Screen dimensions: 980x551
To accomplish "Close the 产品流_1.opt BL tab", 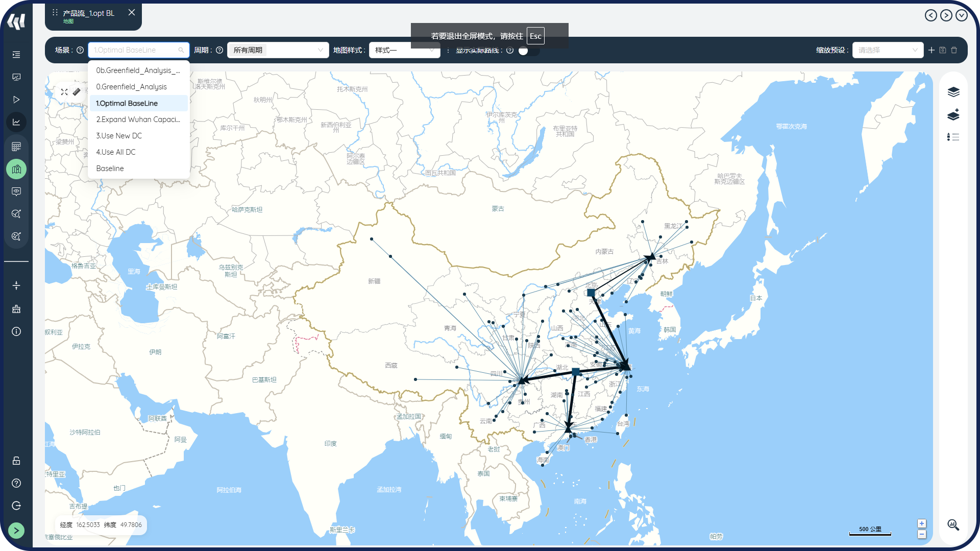I will pyautogui.click(x=132, y=12).
